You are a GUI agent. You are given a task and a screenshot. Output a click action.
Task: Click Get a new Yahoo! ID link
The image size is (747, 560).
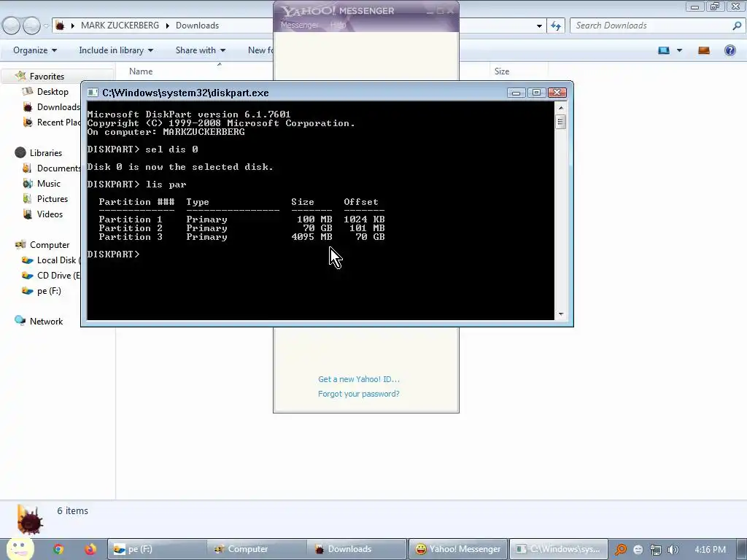359,379
